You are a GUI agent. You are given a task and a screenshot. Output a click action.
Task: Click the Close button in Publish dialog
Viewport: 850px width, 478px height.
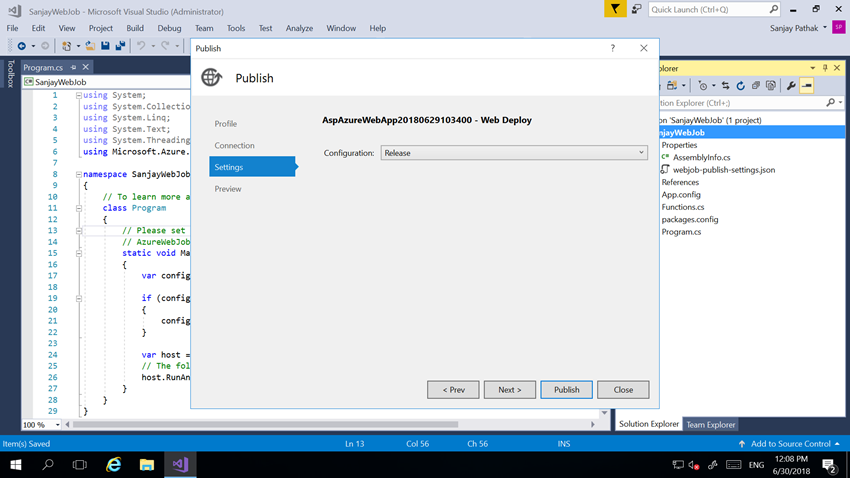(x=623, y=390)
